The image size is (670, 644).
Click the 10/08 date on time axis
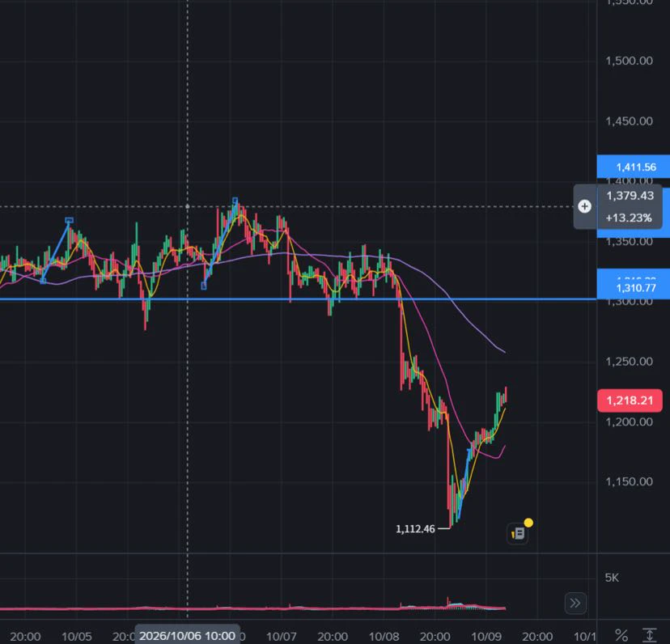384,637
